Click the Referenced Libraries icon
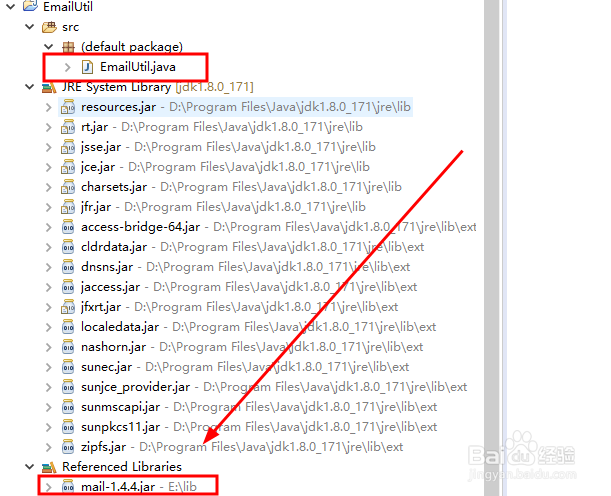 [49, 467]
